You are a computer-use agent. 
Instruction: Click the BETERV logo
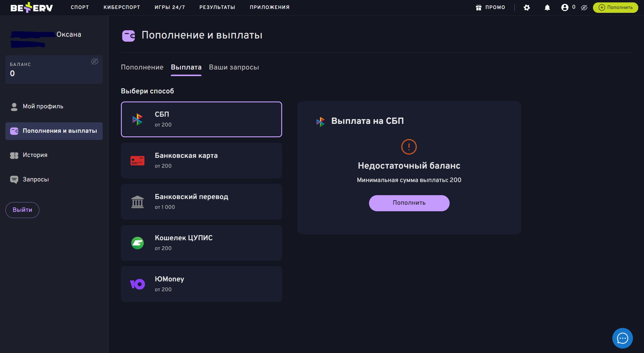click(32, 7)
